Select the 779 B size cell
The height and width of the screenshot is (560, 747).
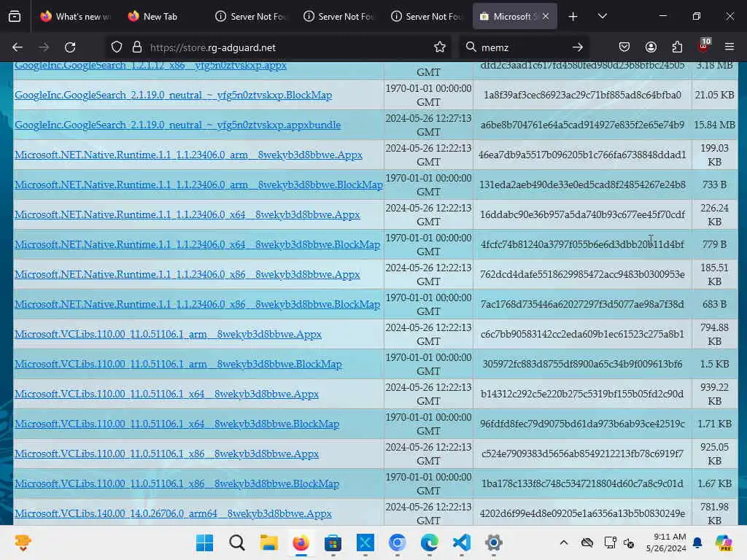714,244
